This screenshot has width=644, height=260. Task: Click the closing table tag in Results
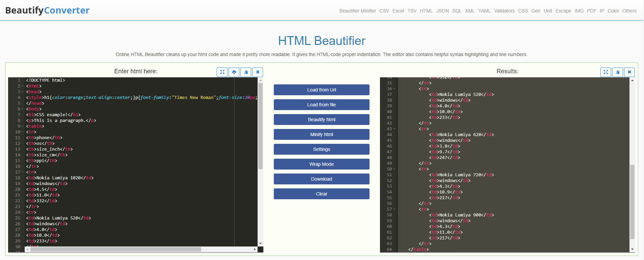419,250
